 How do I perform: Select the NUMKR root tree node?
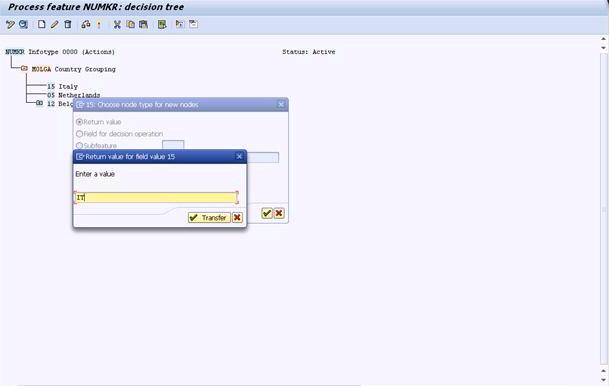pyautogui.click(x=15, y=52)
